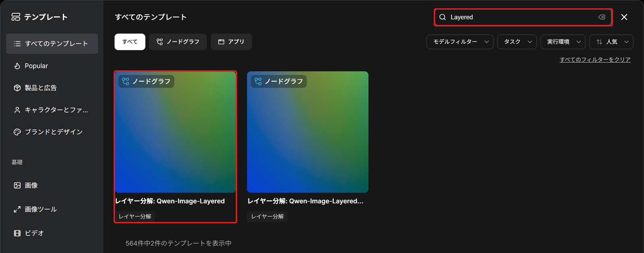Click the image icon beside 画像
Screen dimensions: 644x253
click(x=17, y=185)
